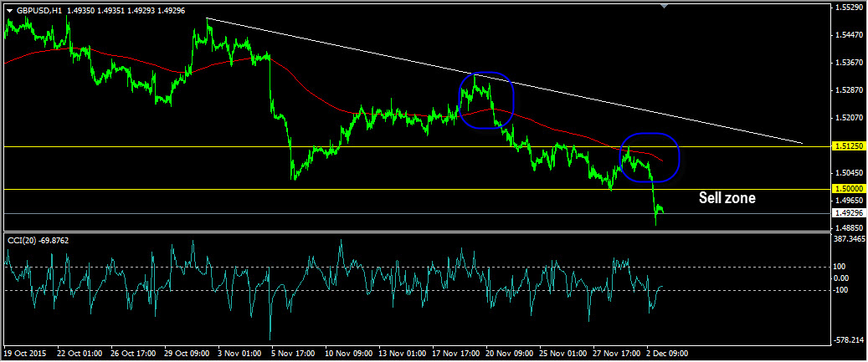Image resolution: width=868 pixels, height=362 pixels.
Task: Click the CCI scale minimum -578.214
Action: [x=850, y=340]
